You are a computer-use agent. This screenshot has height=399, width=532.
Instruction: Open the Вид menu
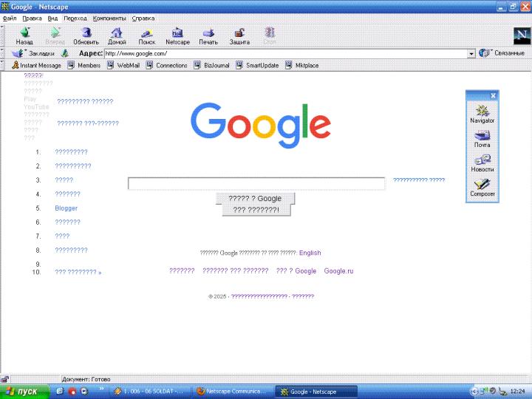pos(52,18)
